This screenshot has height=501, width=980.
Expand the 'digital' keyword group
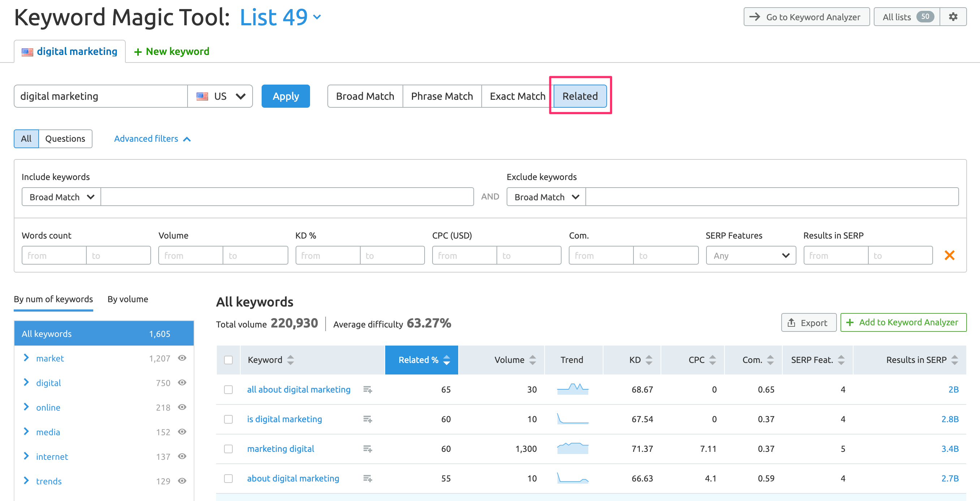click(26, 382)
